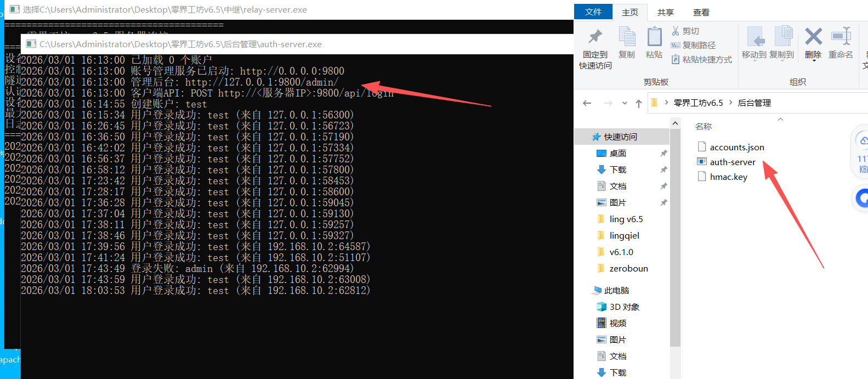Collapse the This PC tree node
868x379 pixels.
tap(587, 291)
